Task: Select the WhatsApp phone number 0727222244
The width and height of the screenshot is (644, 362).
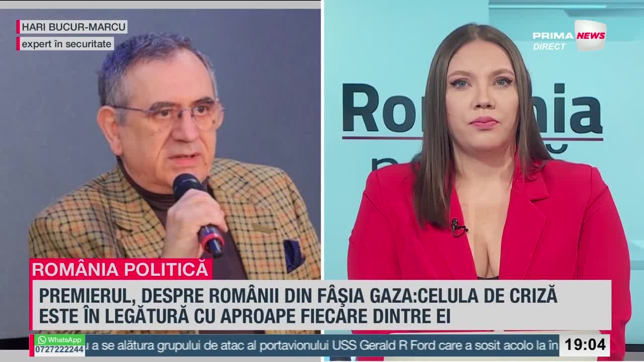Action: coord(59,349)
